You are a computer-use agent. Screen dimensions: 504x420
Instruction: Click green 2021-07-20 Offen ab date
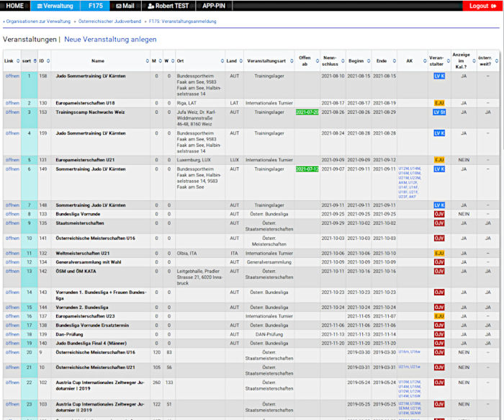tap(307, 112)
